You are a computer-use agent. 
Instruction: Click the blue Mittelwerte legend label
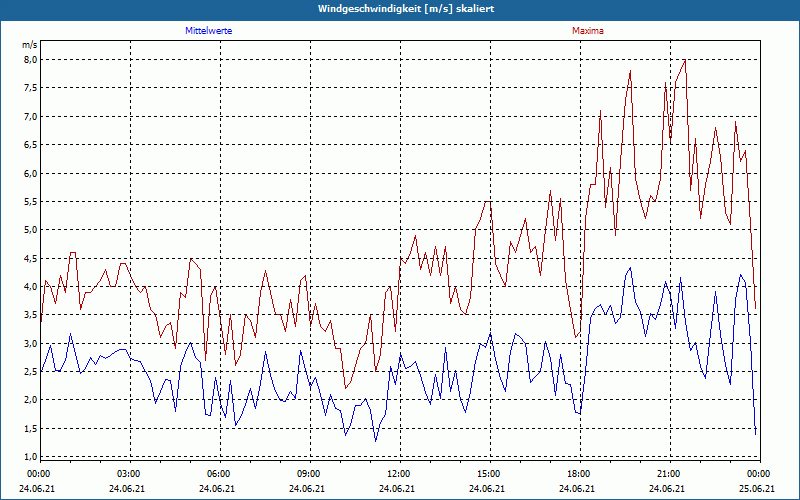(208, 31)
